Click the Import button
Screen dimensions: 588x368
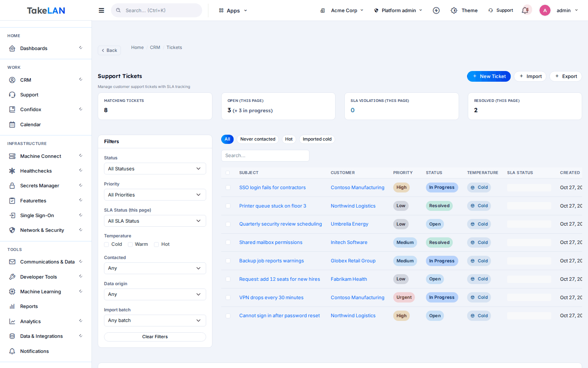click(530, 76)
